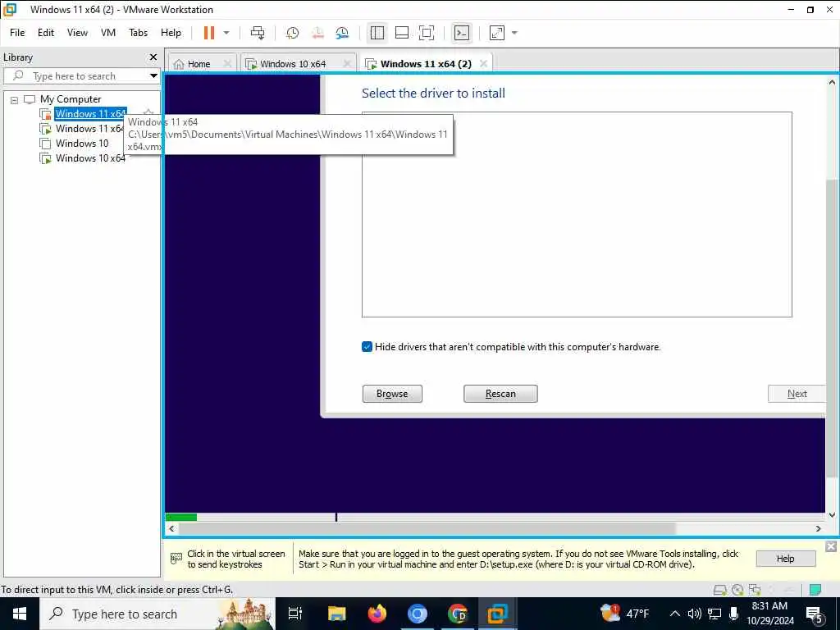Show hidden system tray icons
Image resolution: width=840 pixels, height=630 pixels.
pyautogui.click(x=675, y=614)
